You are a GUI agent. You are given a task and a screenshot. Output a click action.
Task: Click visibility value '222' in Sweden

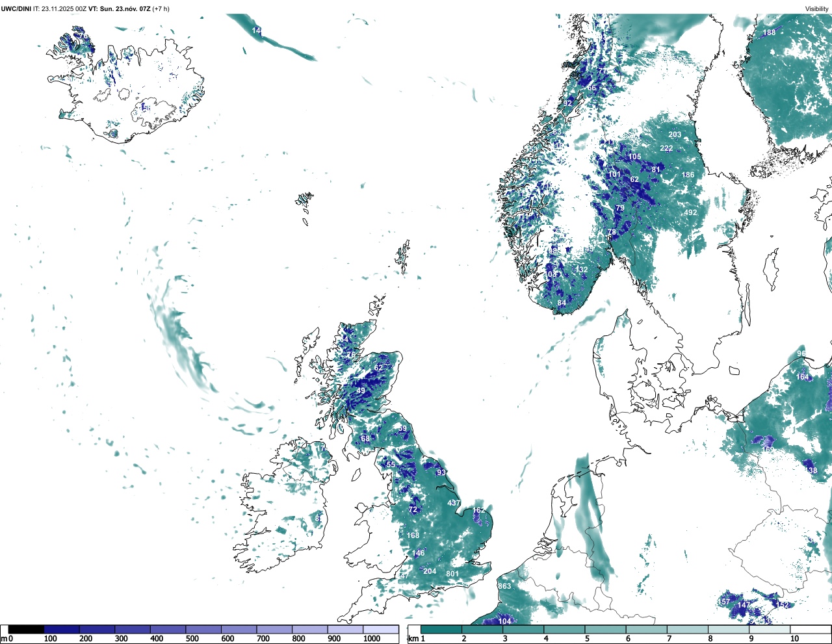click(666, 148)
